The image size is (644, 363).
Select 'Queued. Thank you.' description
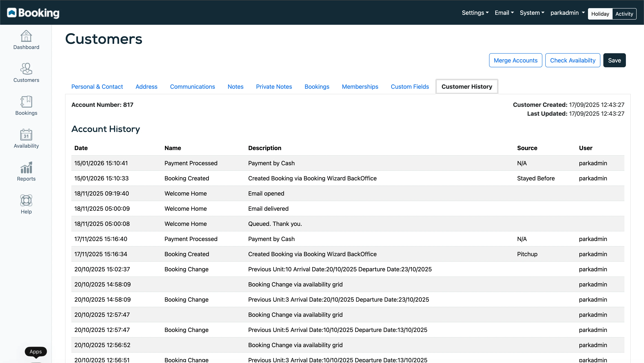pyautogui.click(x=275, y=224)
